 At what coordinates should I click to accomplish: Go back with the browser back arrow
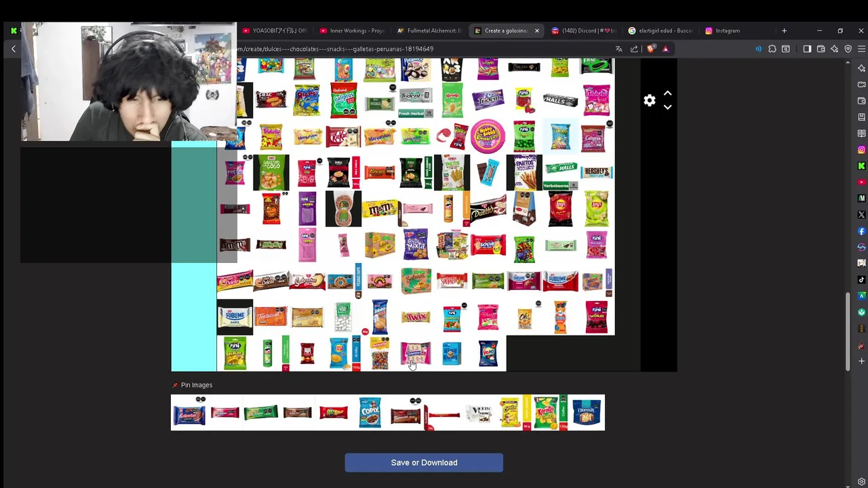13,49
